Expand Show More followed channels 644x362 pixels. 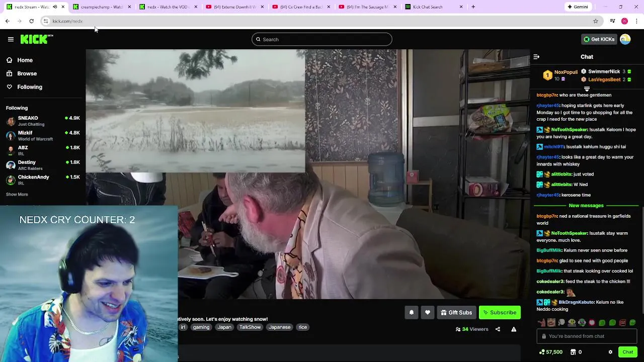17,194
